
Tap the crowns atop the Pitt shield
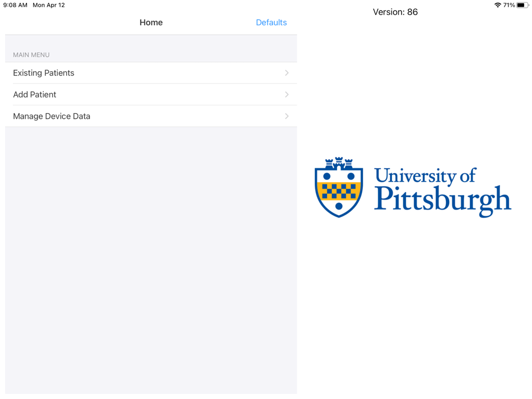click(x=340, y=162)
